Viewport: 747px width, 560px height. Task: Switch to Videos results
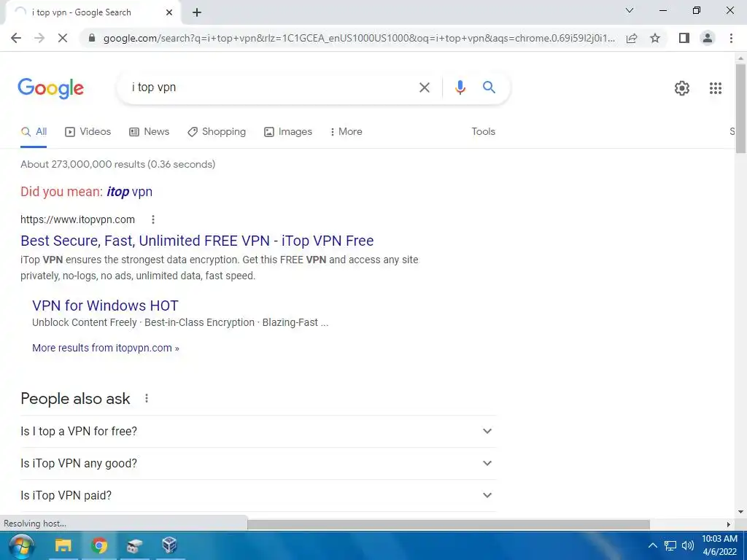click(x=88, y=132)
